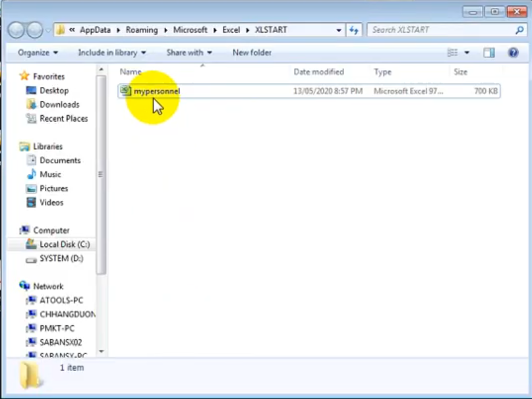Open network computer PMKT-PC
The width and height of the screenshot is (532, 399).
[x=57, y=329]
